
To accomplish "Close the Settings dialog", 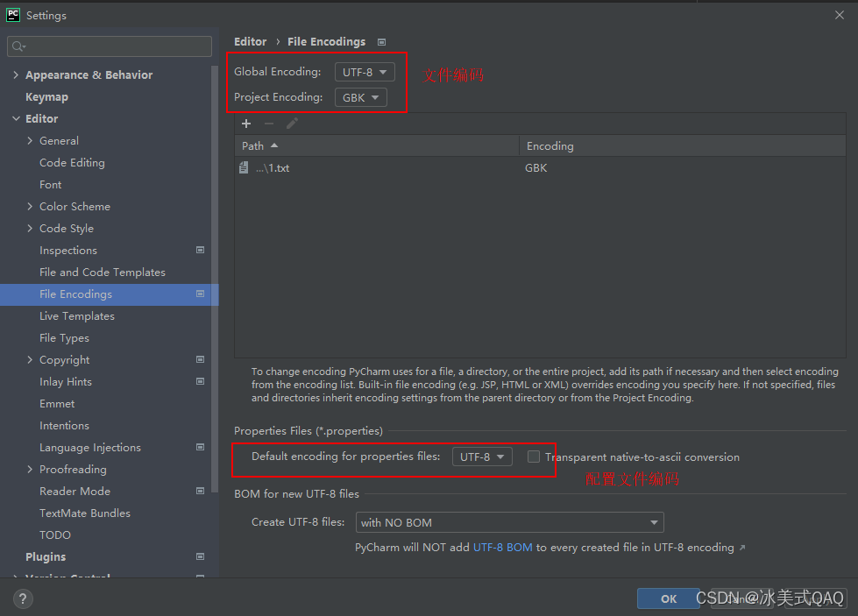I will point(840,15).
